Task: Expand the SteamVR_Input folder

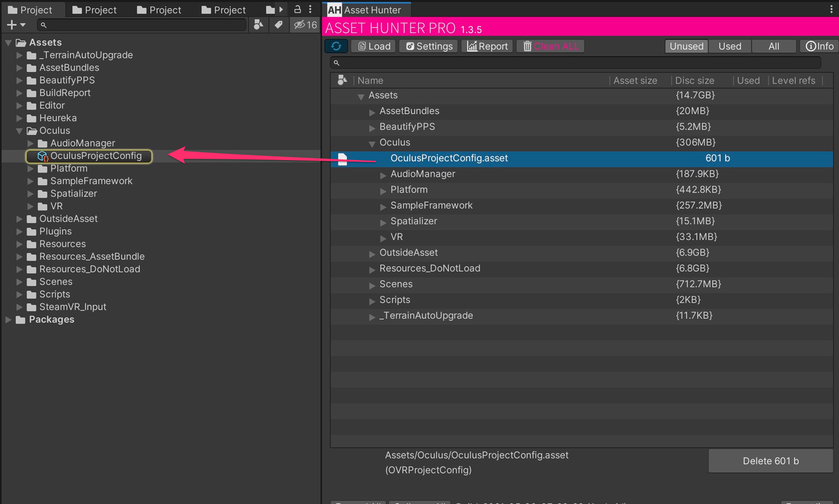Action: [x=20, y=307]
